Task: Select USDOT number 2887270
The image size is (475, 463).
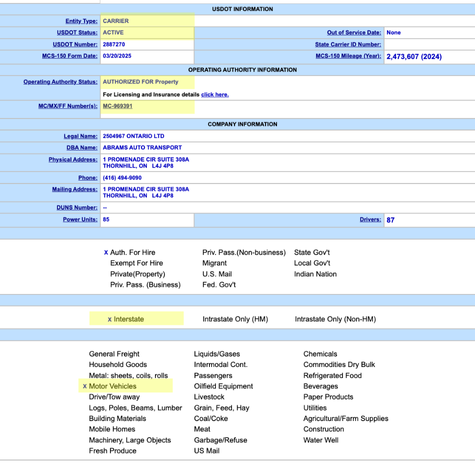Action: point(114,44)
